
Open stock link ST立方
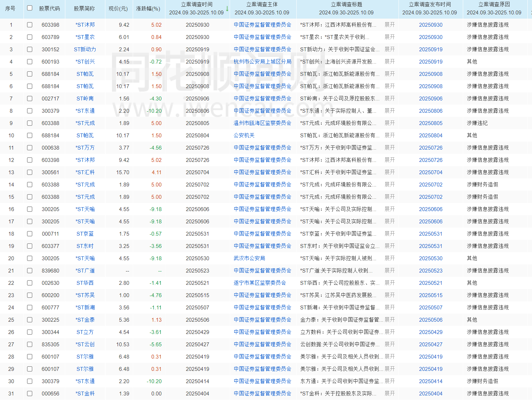tap(85, 332)
